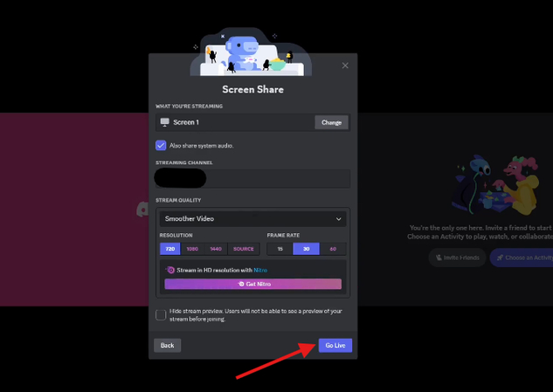The width and height of the screenshot is (553, 392).
Task: Click the Screen 1 source label
Action: tap(186, 122)
